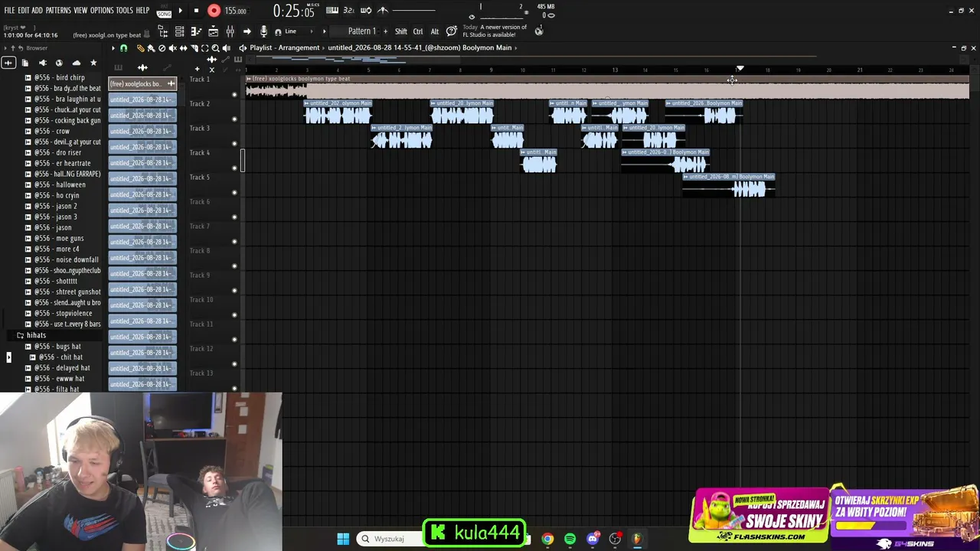Mute Track 2 with its dot switch
Image resolution: width=980 pixels, height=551 pixels.
tap(234, 119)
